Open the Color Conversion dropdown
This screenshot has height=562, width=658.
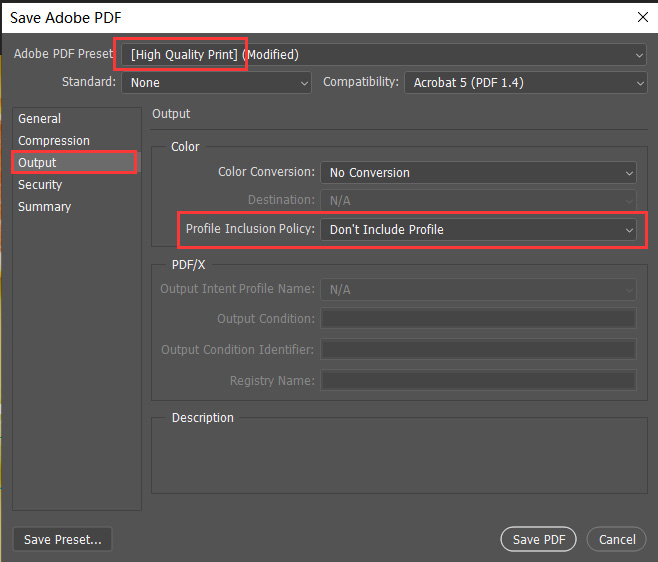(x=478, y=173)
